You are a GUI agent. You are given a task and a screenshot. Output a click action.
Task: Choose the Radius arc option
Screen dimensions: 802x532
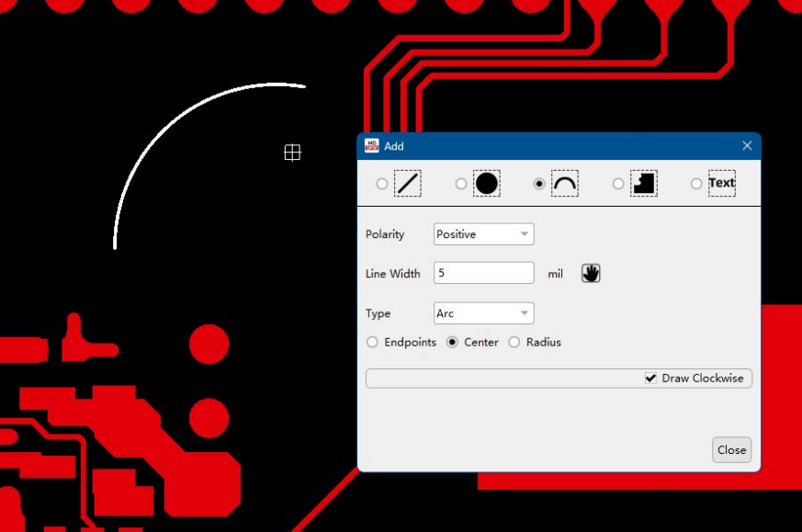[x=514, y=343]
